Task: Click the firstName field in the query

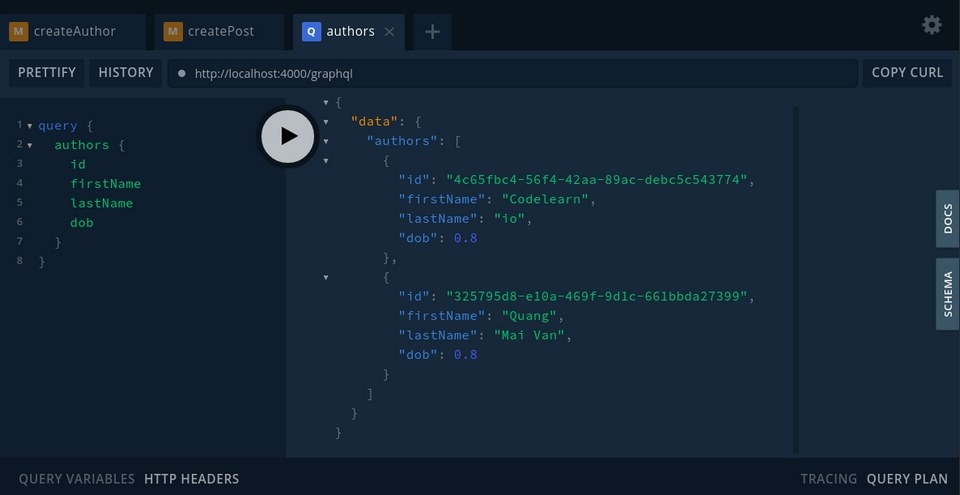Action: pos(105,184)
